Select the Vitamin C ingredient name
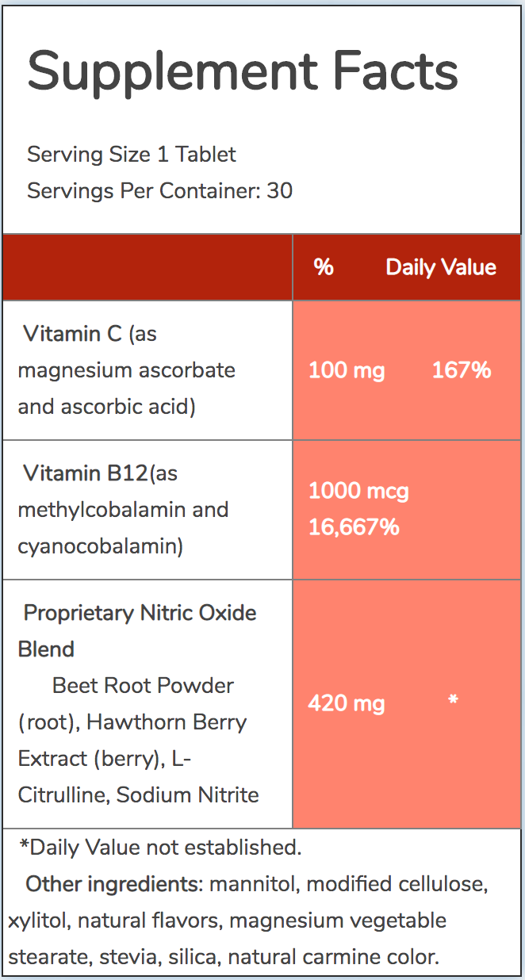Viewport: 525px width, 980px height. [x=73, y=334]
